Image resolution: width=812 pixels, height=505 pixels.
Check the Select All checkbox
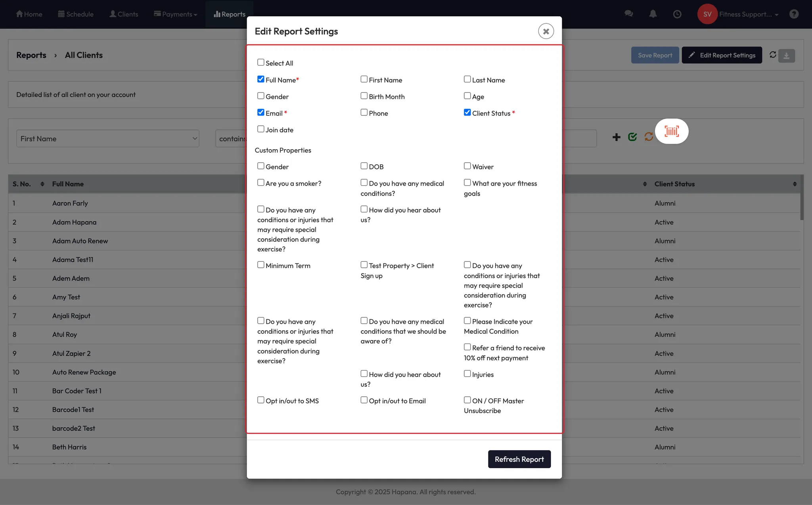tap(260, 62)
